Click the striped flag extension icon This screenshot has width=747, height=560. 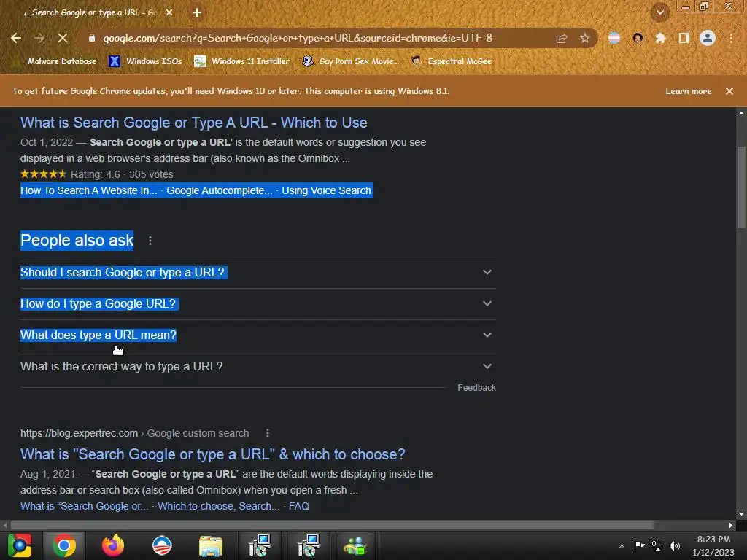pyautogui.click(x=614, y=38)
